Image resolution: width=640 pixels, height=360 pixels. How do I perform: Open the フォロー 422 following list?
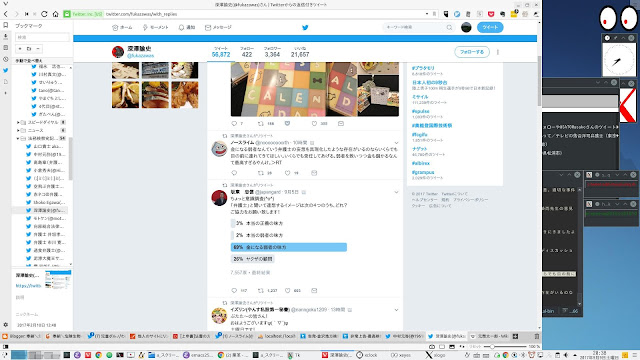click(247, 52)
